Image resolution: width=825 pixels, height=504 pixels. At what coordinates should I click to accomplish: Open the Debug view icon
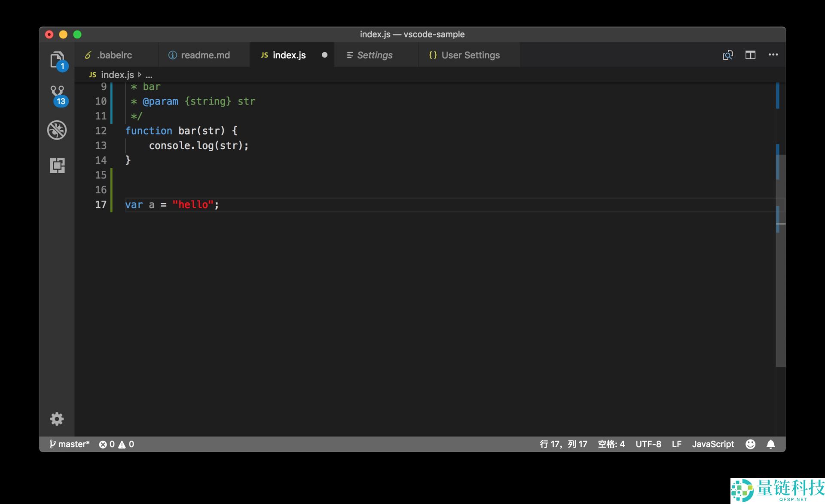pos(57,130)
